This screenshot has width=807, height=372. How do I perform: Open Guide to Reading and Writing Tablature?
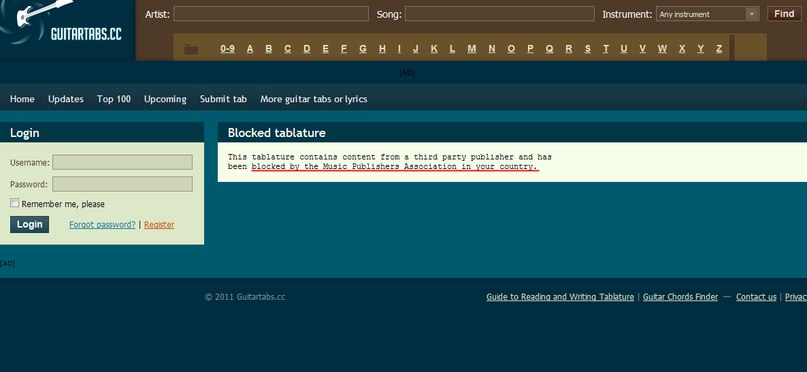point(560,297)
